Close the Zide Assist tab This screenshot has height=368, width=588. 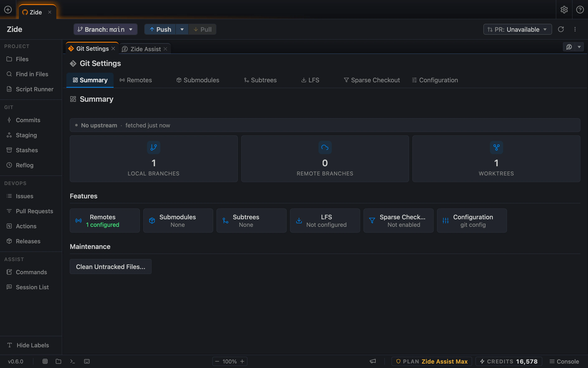(165, 49)
